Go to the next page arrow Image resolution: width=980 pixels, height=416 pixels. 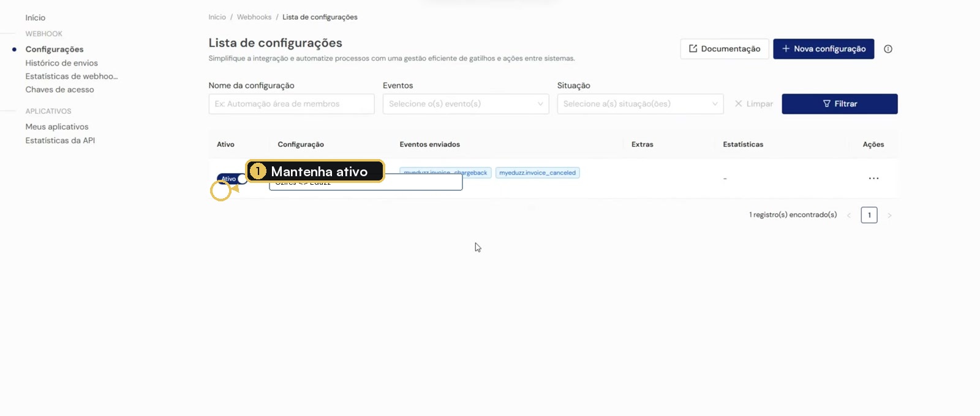tap(889, 215)
